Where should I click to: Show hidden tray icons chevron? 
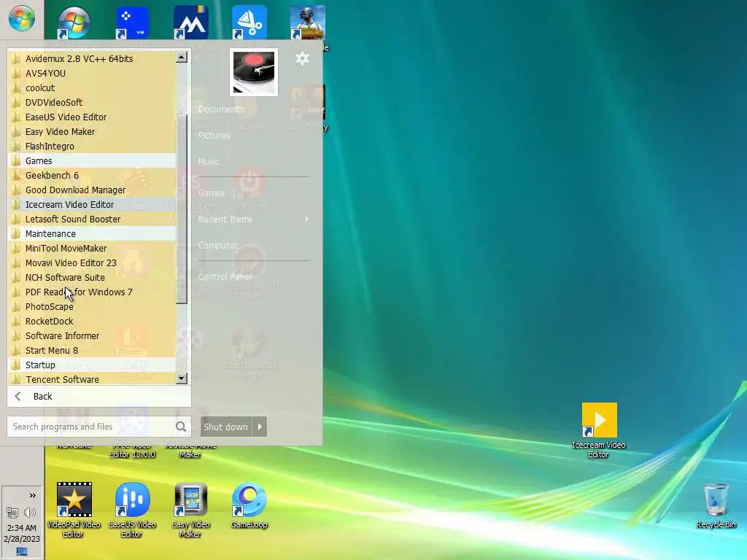coord(32,495)
